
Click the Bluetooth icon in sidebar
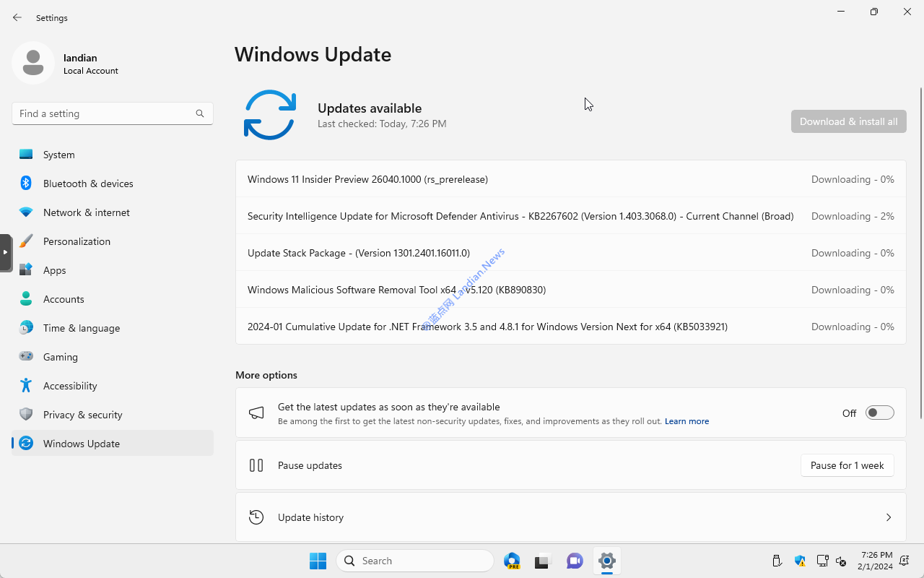pyautogui.click(x=26, y=184)
